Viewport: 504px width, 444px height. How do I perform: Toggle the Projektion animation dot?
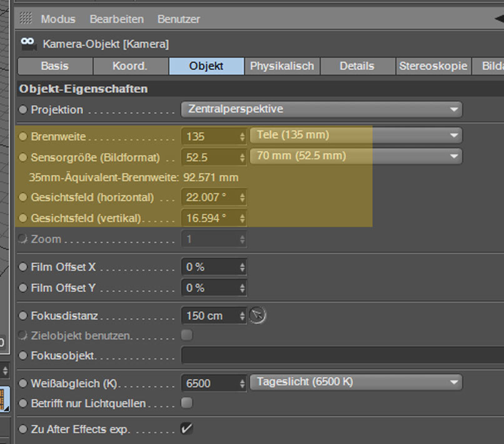[23, 109]
